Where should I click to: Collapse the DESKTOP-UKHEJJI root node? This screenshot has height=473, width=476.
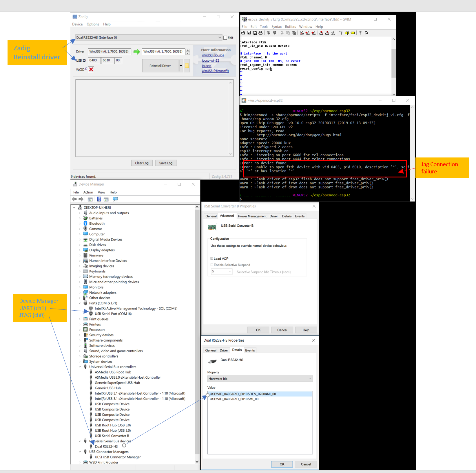(x=74, y=208)
